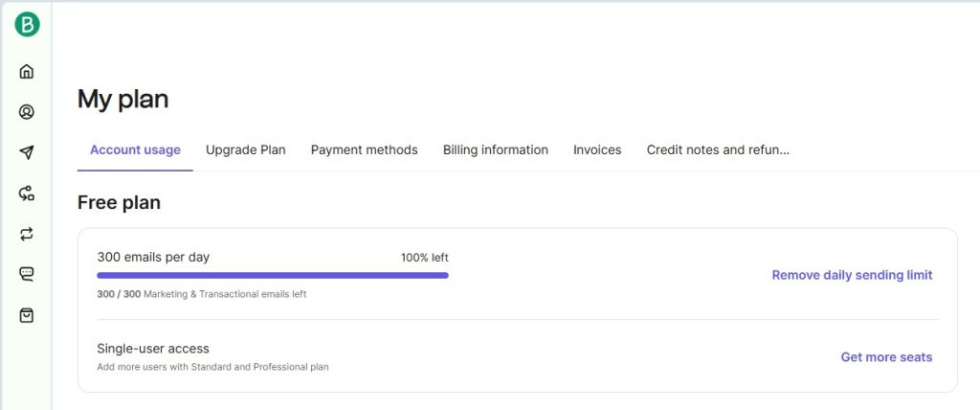Screen dimensions: 980x410
Task: Go to Home via sidebar icon
Action: [x=27, y=71]
